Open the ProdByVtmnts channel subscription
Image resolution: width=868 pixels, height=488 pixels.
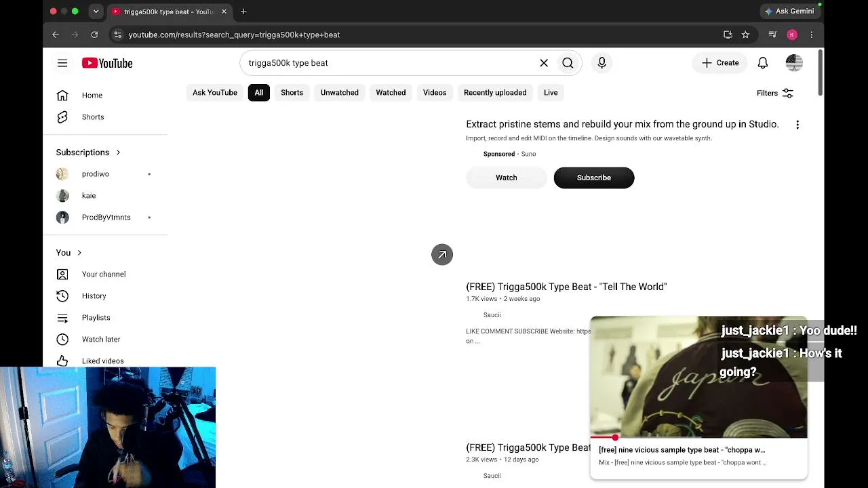105,218
